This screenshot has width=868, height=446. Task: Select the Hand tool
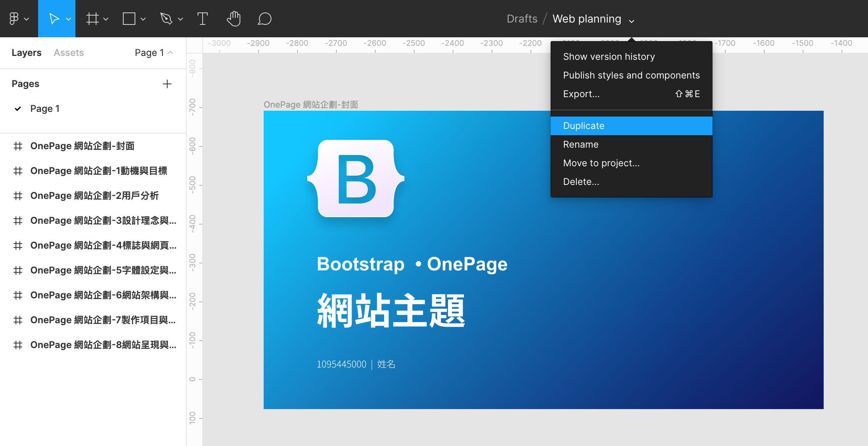pyautogui.click(x=234, y=19)
